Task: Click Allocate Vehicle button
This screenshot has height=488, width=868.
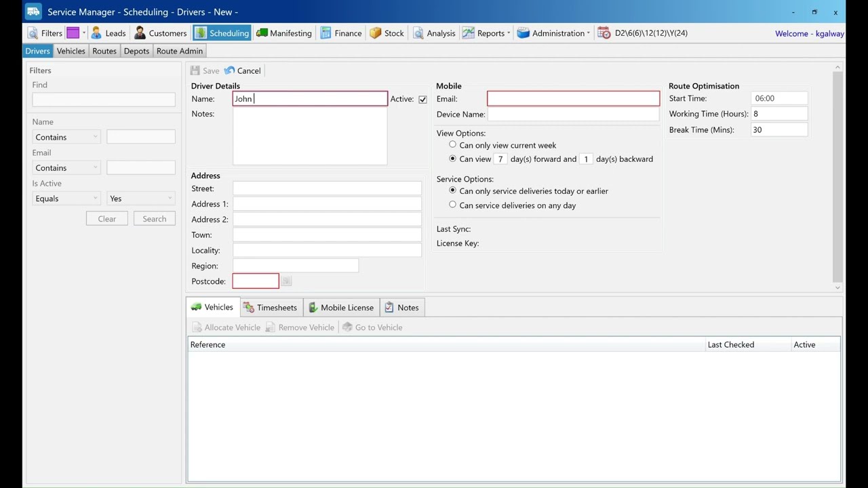Action: point(226,327)
